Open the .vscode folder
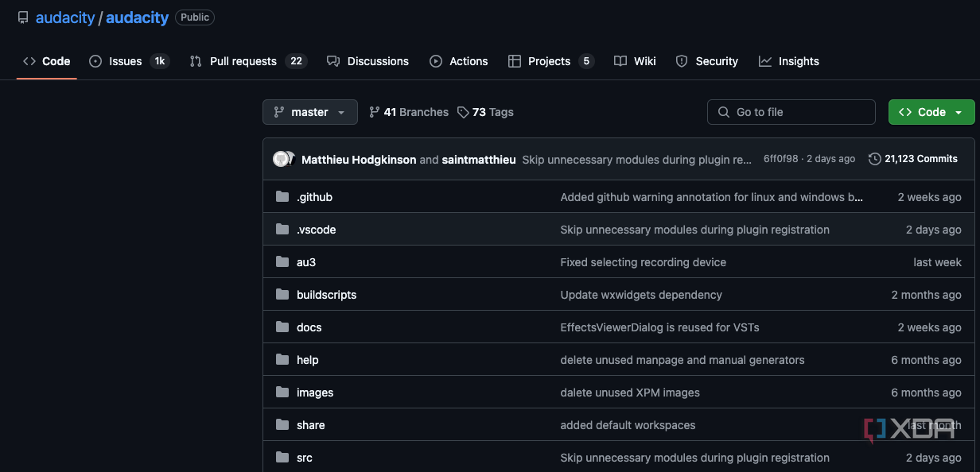 (x=316, y=230)
